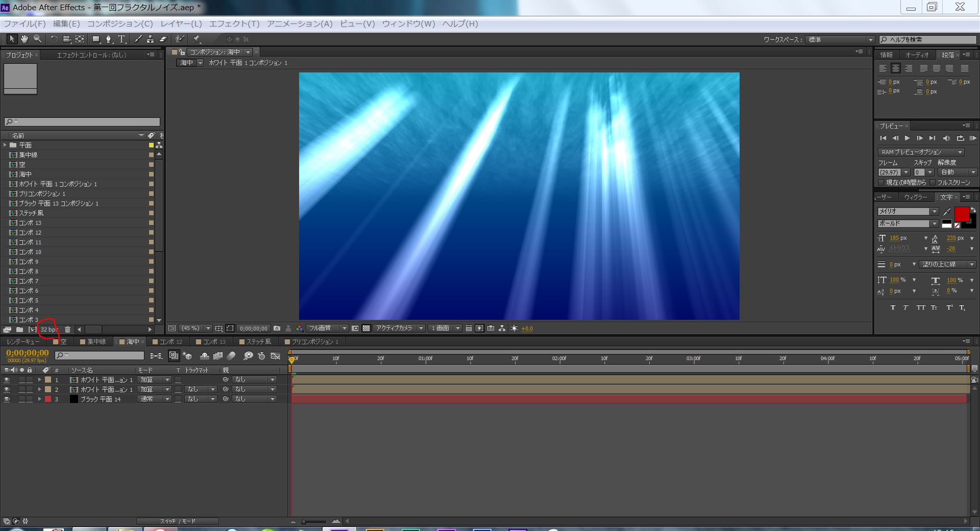
Task: Open the エフェクト(T) menu
Action: pos(234,24)
